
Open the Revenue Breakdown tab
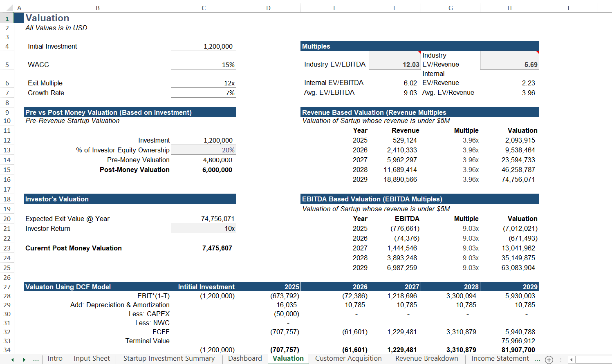[426, 359]
